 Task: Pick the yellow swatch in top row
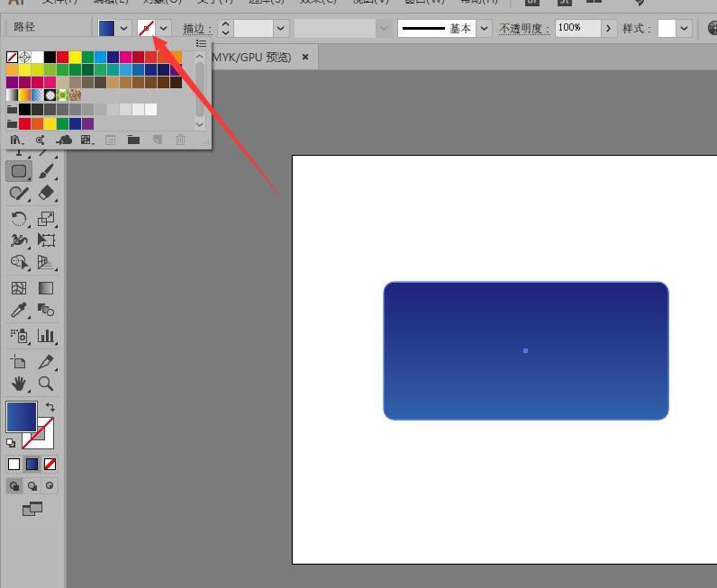tap(75, 58)
